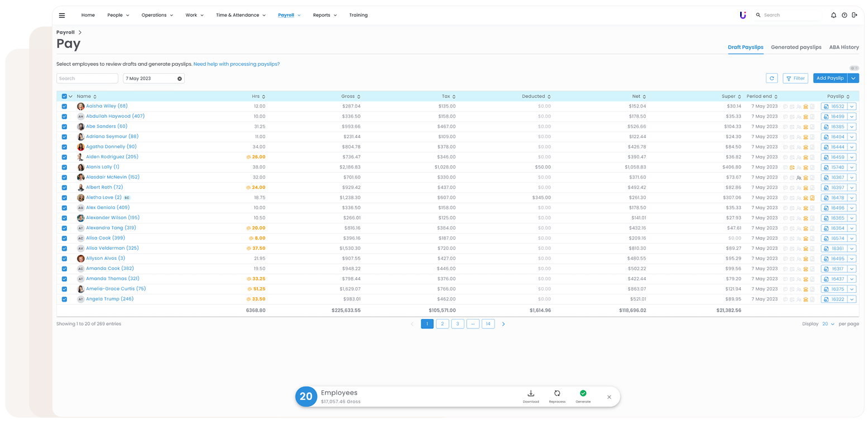Uncheck Abe Sanders' row checkbox
This screenshot has width=868, height=421.
[x=64, y=127]
